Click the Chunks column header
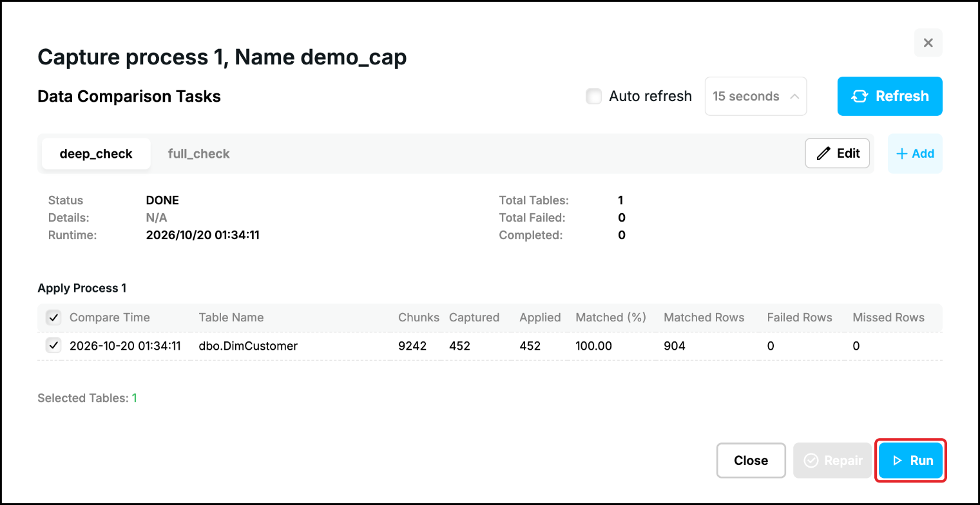 (419, 318)
